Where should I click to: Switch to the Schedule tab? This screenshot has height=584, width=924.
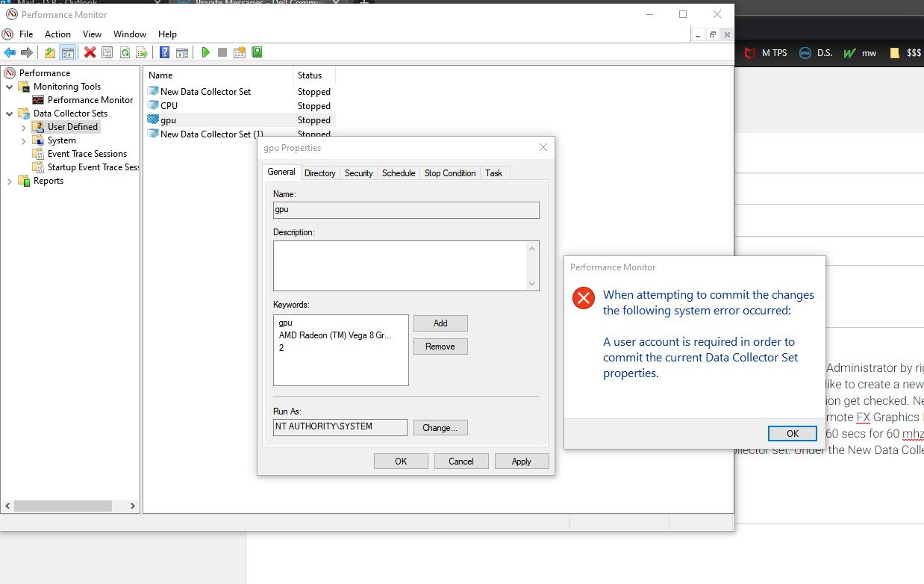pos(399,173)
